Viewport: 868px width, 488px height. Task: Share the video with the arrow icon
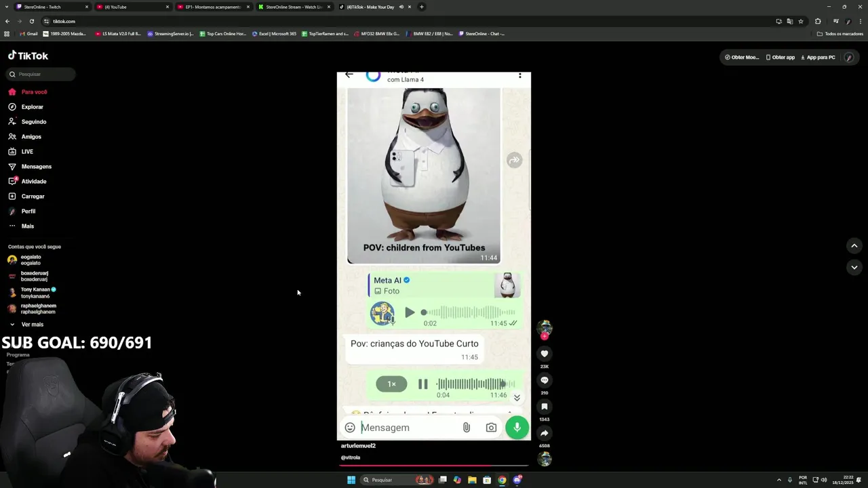[544, 433]
